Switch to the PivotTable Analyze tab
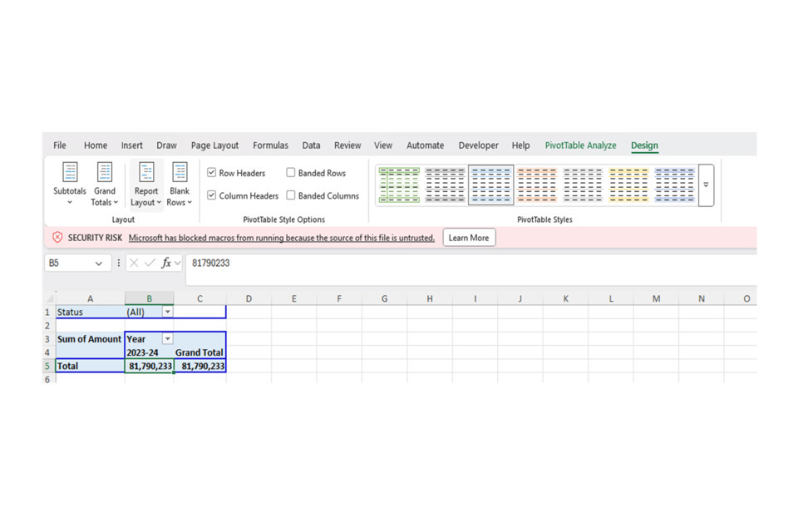Image resolution: width=798 pixels, height=532 pixels. 580,145
